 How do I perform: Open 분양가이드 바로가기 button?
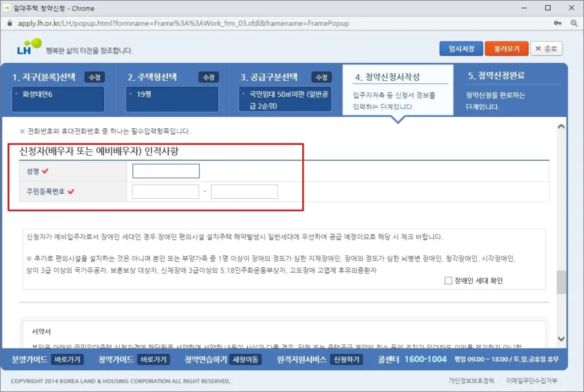(x=67, y=360)
